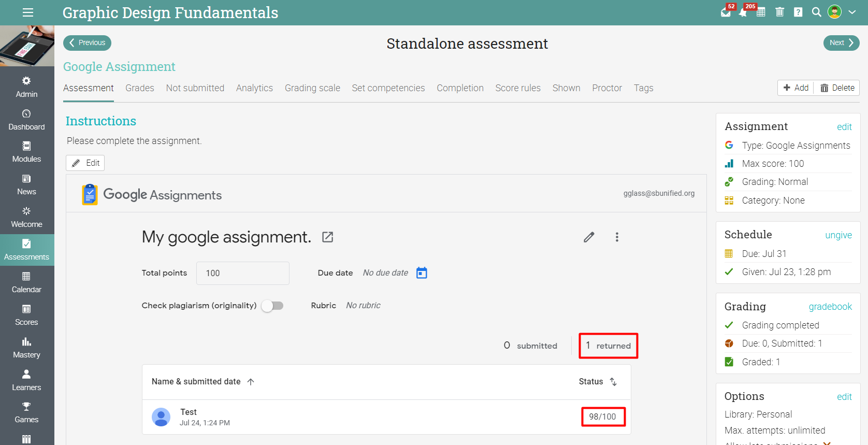This screenshot has height=445, width=868.
Task: Switch to the Analytics tab
Action: pos(254,88)
